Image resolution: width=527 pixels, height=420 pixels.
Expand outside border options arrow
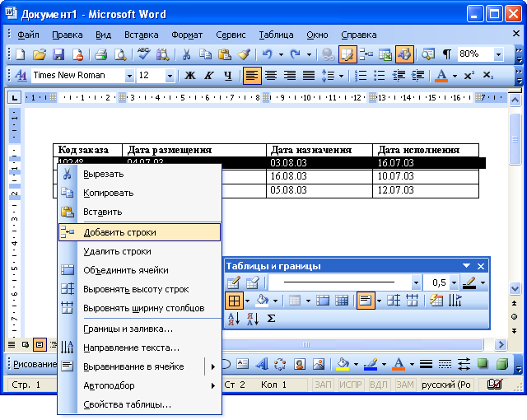click(x=247, y=301)
